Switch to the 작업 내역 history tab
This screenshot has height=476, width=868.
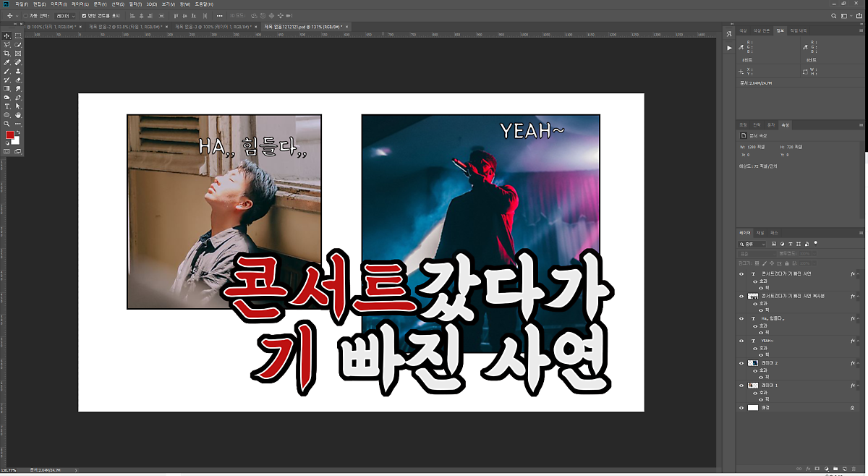(799, 31)
